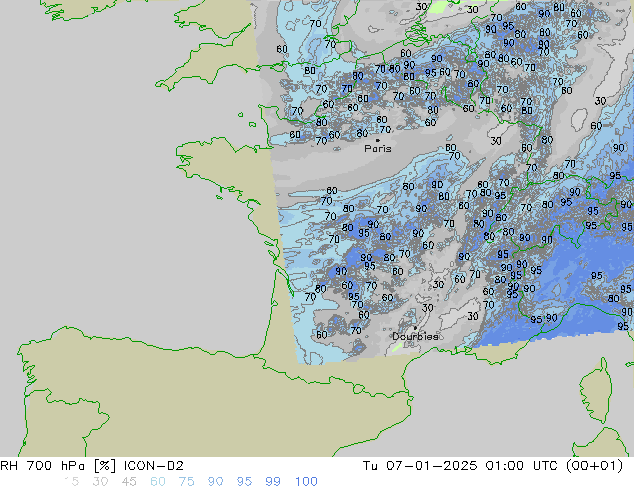This screenshot has width=634, height=490.
Task: Click the date 'Tu 07-01-2025'
Action: pyautogui.click(x=420, y=466)
